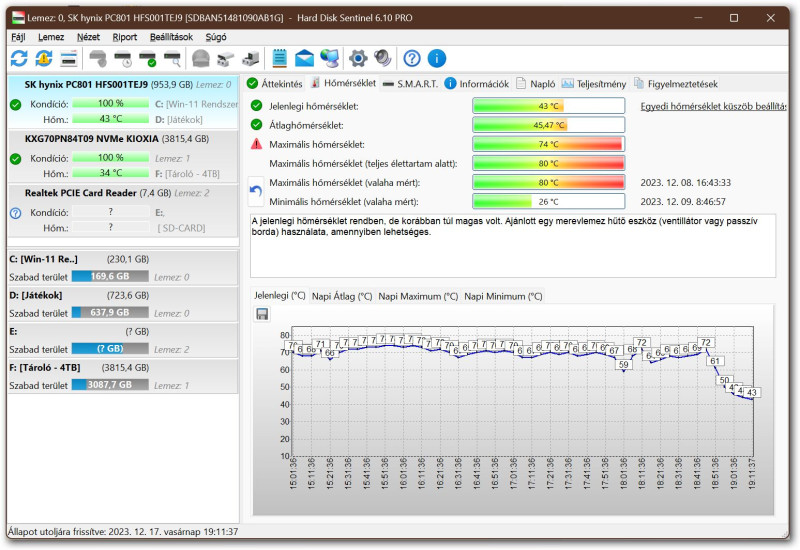
Task: Click the refresh icon with yellow warning triangle
Action: click(x=44, y=59)
